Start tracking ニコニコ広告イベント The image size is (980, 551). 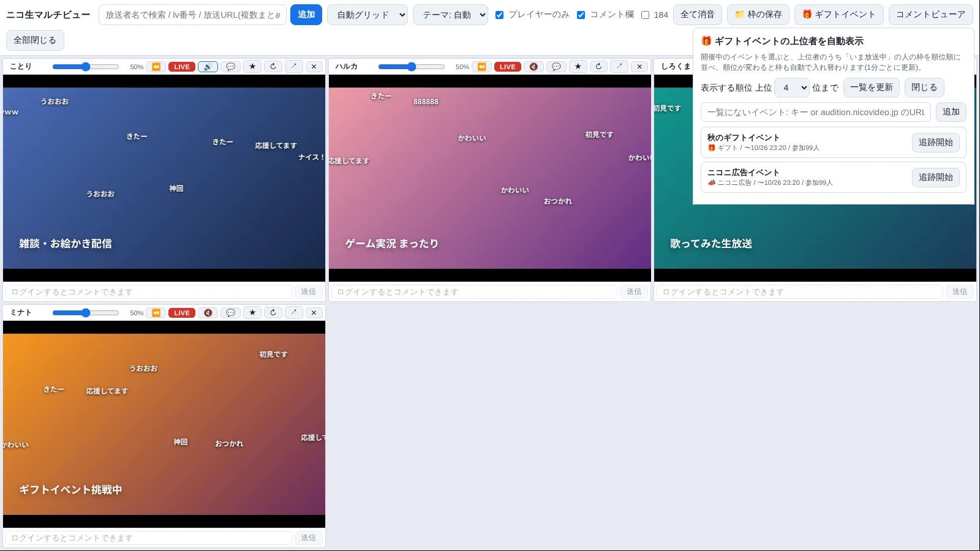coord(936,178)
